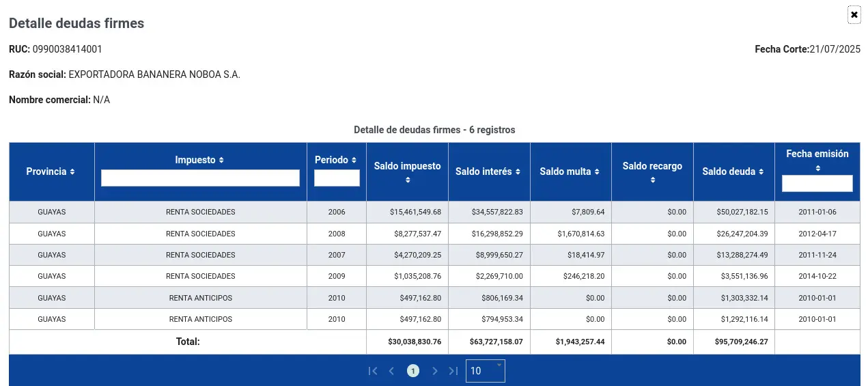Click saldo interés $794,953.34 cell
868x386 pixels.
tap(489, 319)
